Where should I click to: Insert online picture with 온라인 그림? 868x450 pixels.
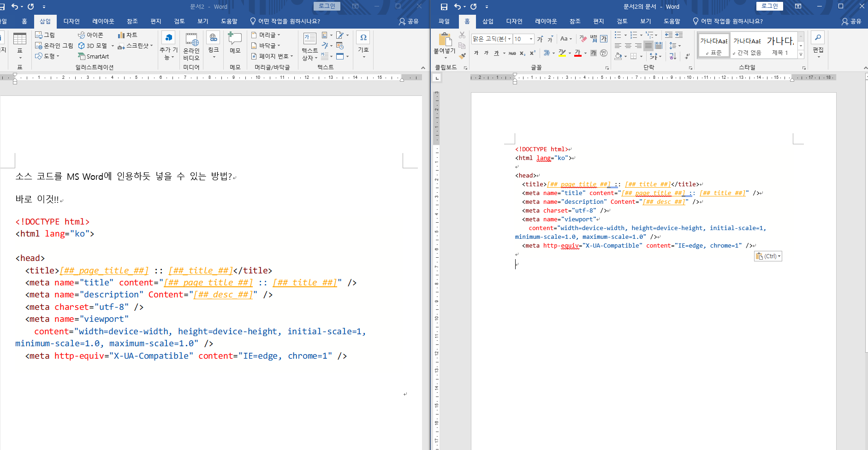click(x=54, y=46)
